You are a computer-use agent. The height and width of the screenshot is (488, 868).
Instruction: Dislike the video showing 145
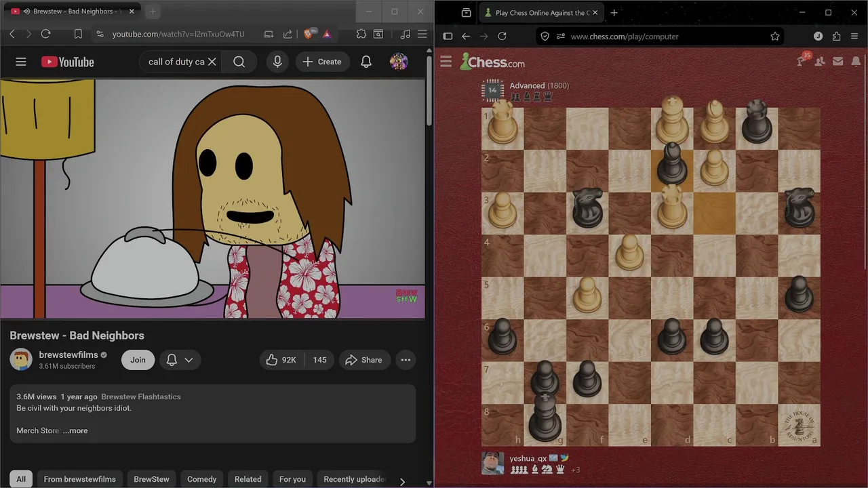click(319, 360)
